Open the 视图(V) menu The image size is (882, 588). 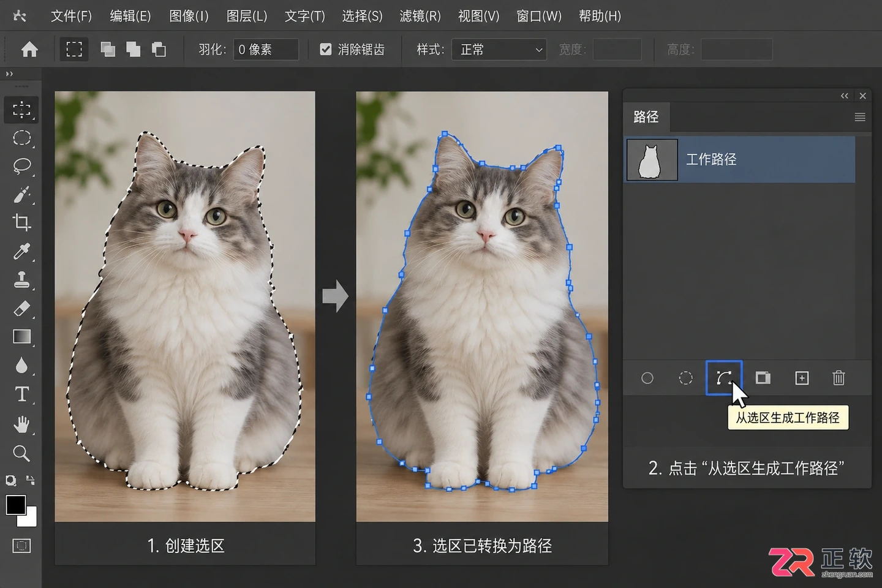[x=479, y=16]
